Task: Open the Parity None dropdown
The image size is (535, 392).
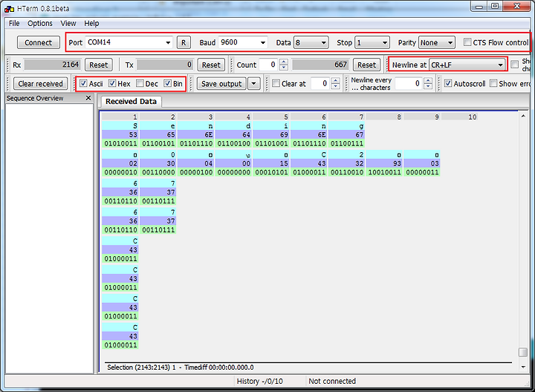Action: (x=437, y=42)
